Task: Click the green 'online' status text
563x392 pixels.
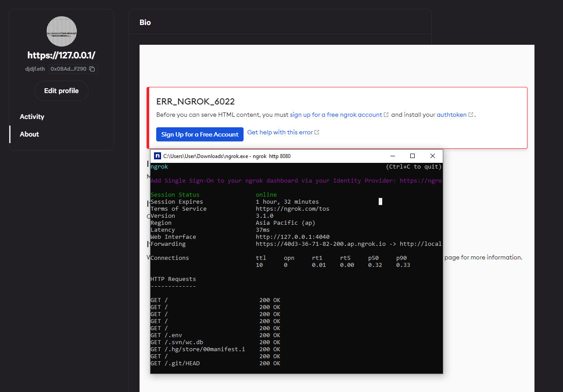Action: pyautogui.click(x=266, y=194)
